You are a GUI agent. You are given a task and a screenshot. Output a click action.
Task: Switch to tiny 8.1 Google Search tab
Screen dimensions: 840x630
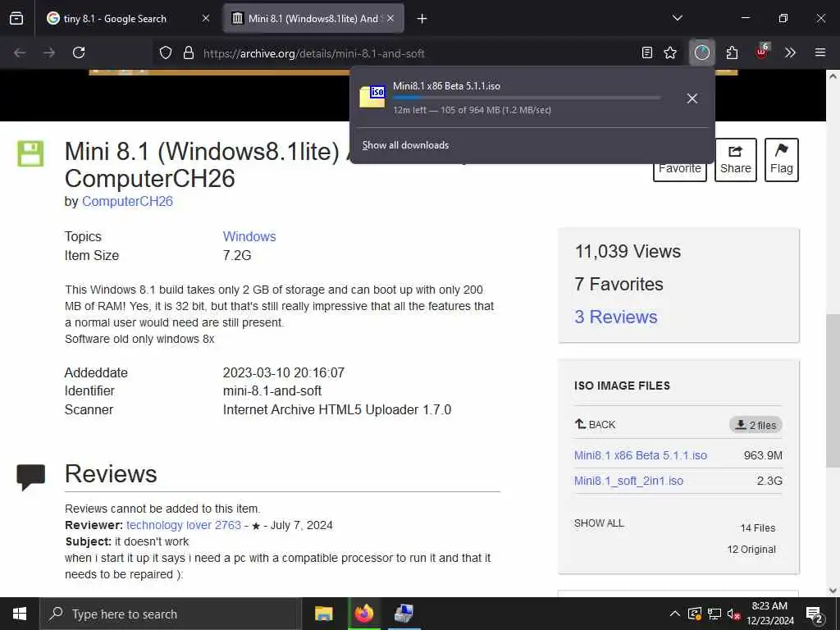pyautogui.click(x=115, y=19)
